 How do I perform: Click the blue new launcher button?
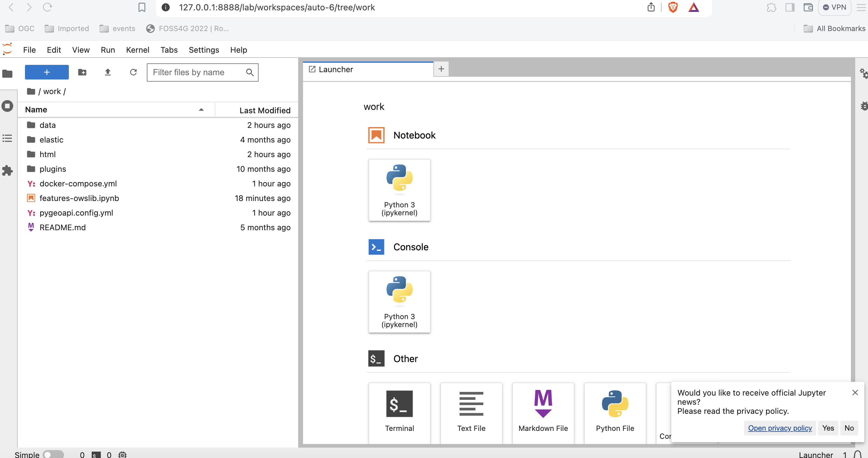coord(47,72)
